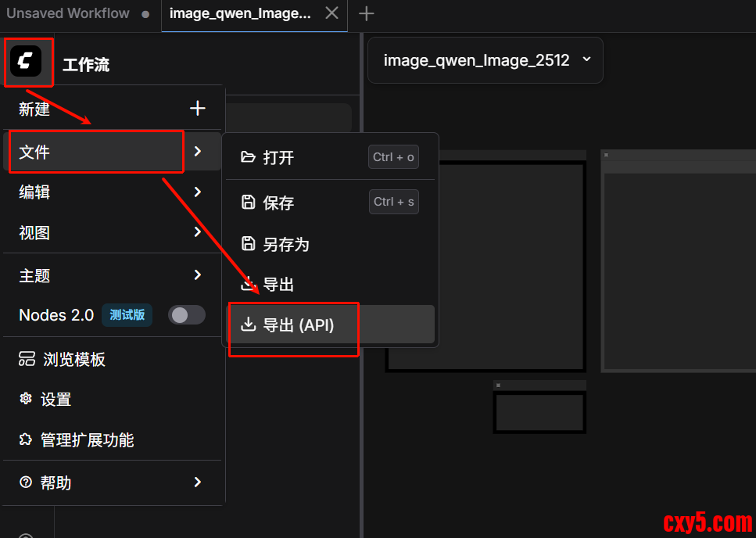Open the 帮助 menu item

pos(112,482)
